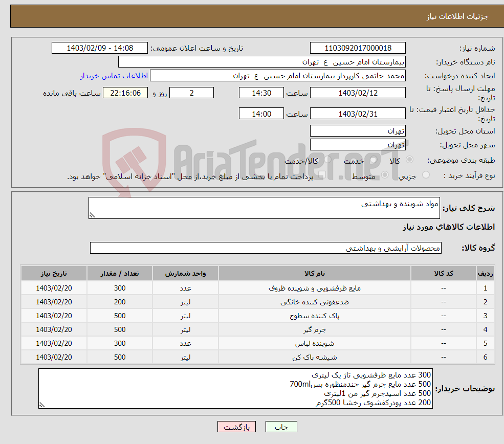Click the buyer notes text area
504x444 pixels.
235,388
